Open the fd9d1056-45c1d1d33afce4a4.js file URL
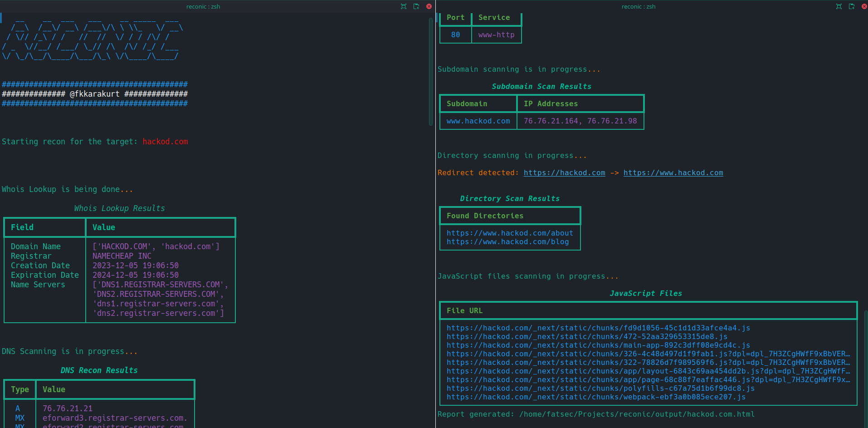 pyautogui.click(x=598, y=328)
